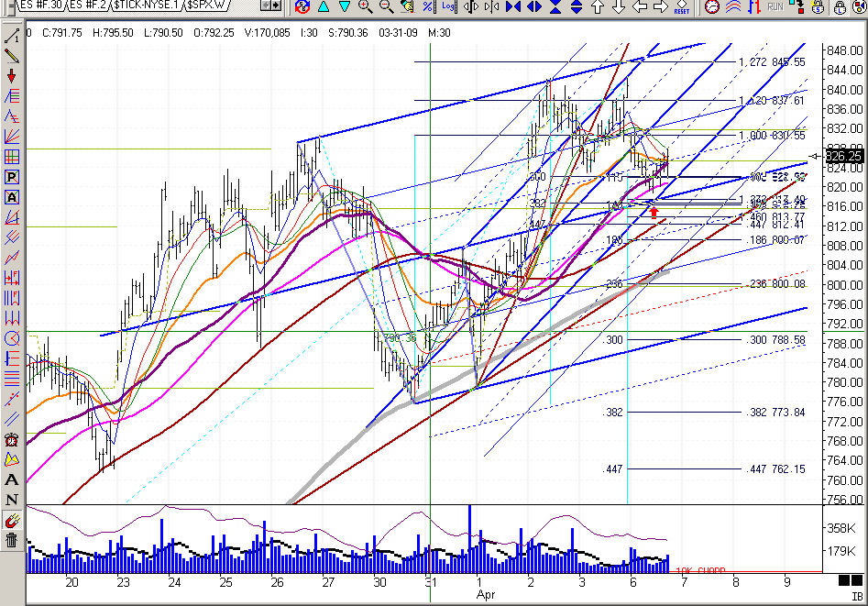This screenshot has height=606, width=868.
Task: Select the pencil drawing tool
Action: pos(12,55)
